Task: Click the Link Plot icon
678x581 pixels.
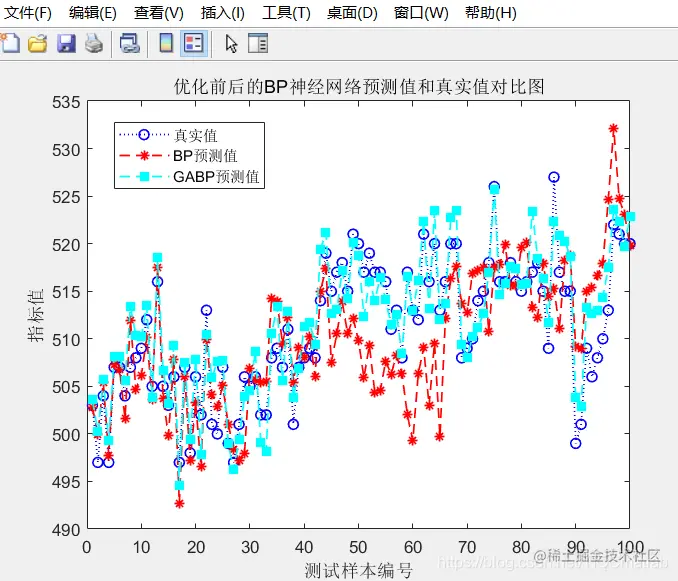Action: (130, 43)
